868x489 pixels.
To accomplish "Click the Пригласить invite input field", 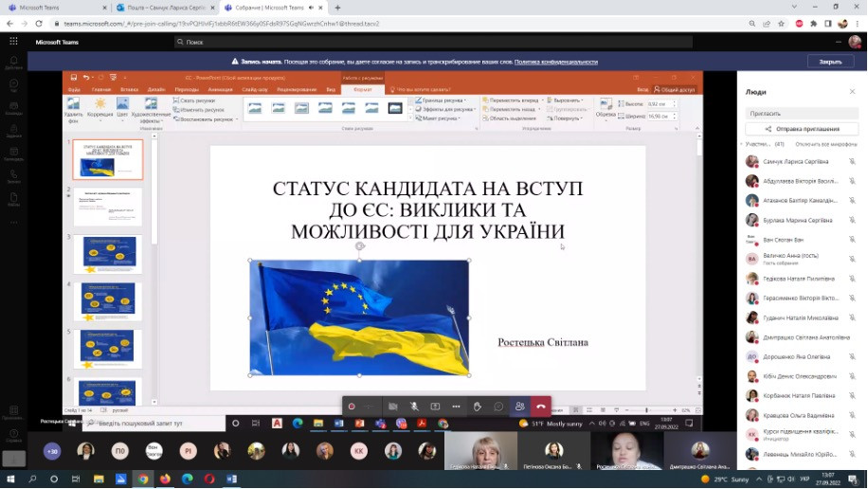I will point(801,113).
